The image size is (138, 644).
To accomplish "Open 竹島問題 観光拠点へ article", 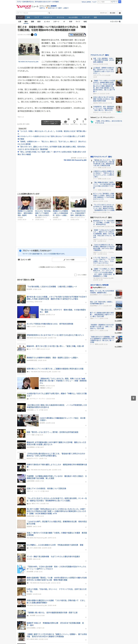I will [x=57, y=477].
